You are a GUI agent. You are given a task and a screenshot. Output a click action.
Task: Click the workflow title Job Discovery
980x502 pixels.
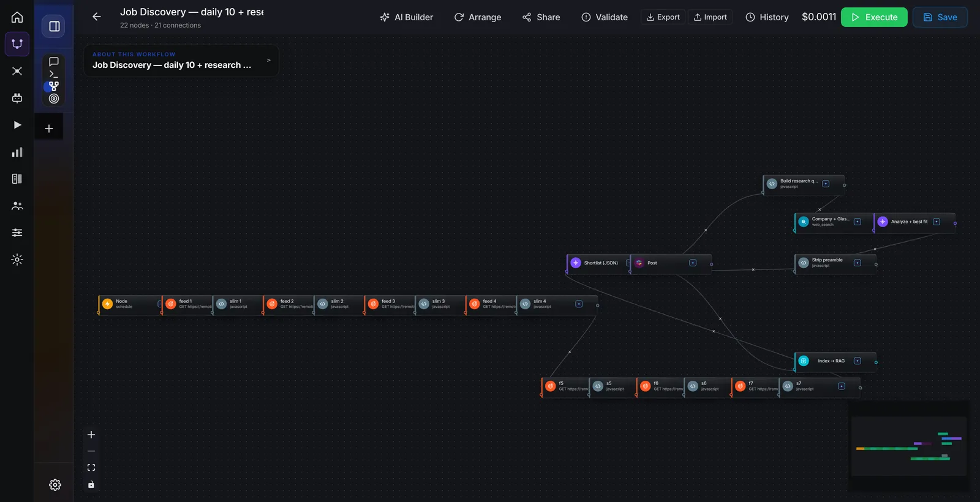[x=192, y=12]
